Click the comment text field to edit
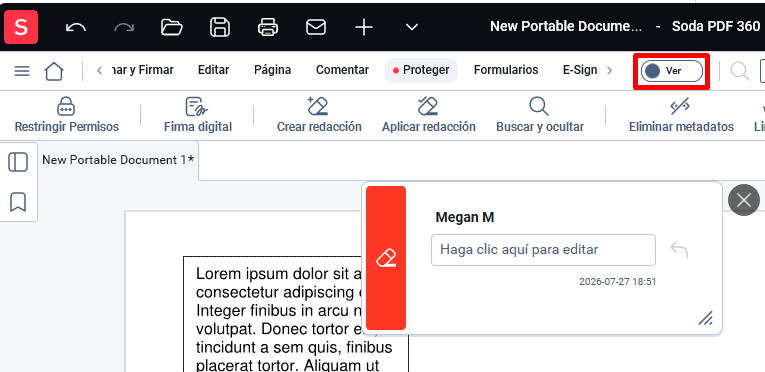This screenshot has height=372, width=765. click(x=543, y=250)
